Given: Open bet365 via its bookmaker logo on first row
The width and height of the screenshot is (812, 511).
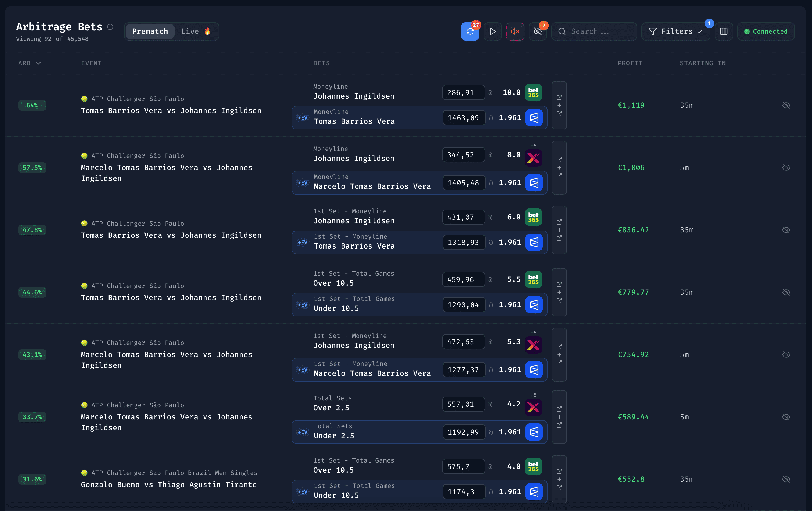Looking at the screenshot, I should [534, 92].
